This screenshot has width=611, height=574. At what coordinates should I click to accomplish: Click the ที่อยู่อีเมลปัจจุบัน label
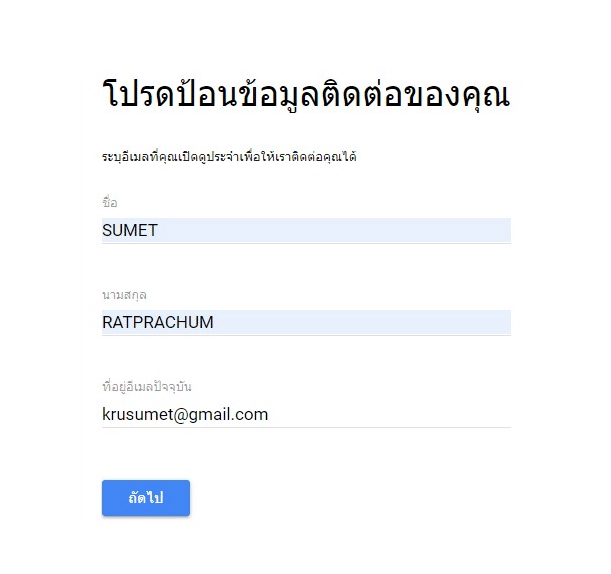pos(147,387)
